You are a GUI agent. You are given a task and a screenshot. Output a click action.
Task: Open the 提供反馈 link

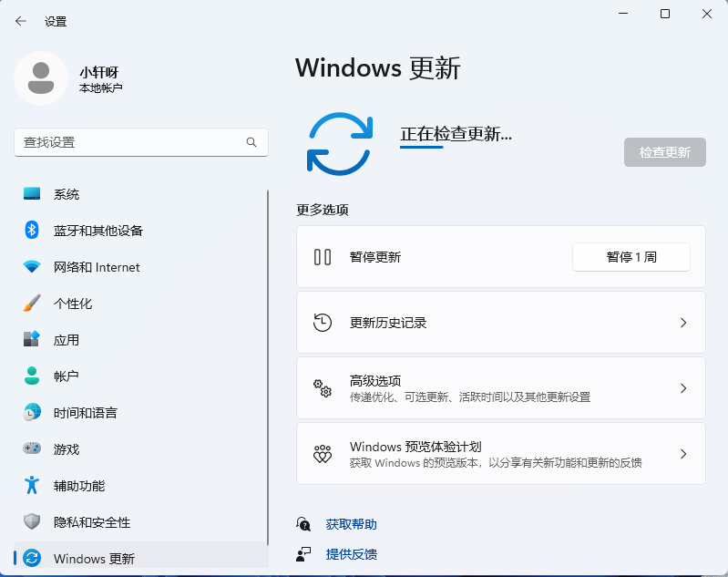[x=352, y=554]
